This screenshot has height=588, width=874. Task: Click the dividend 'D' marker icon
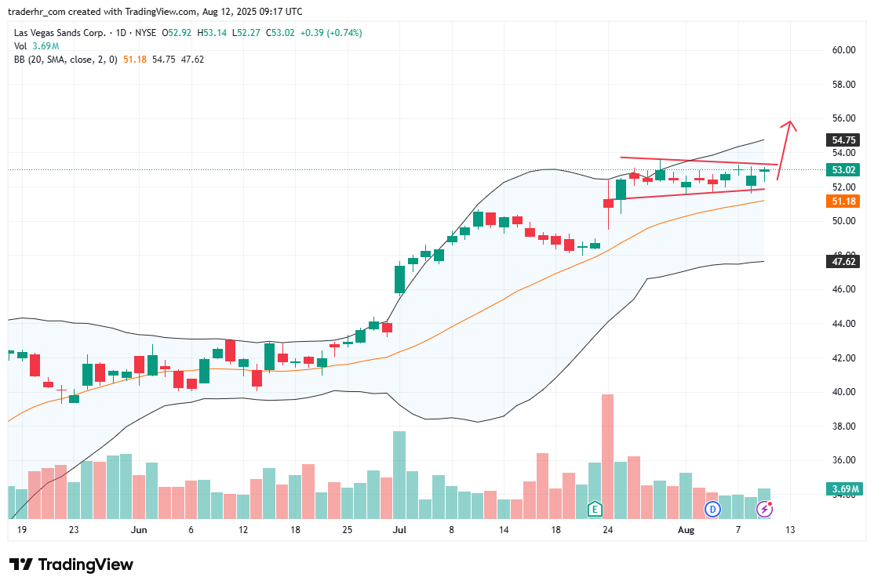click(x=712, y=508)
